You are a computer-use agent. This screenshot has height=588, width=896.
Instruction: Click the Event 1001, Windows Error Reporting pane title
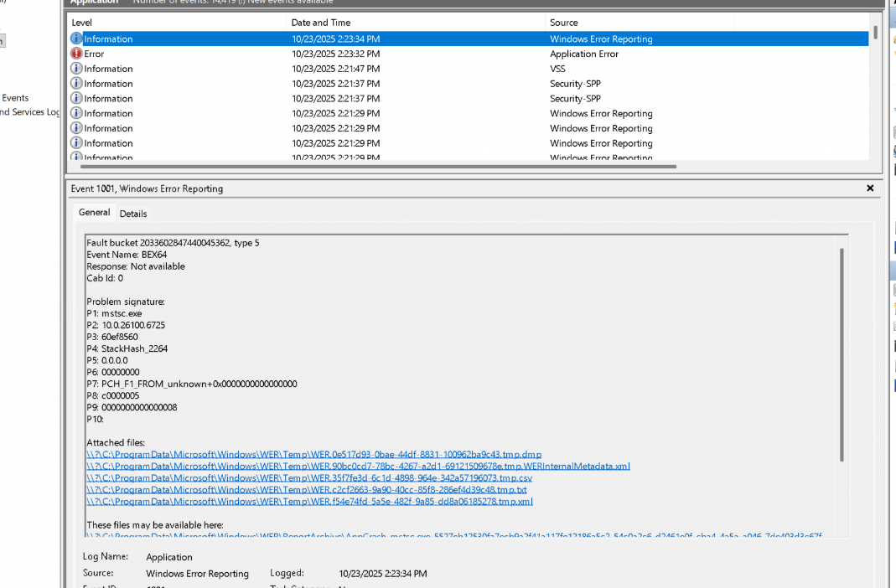[x=147, y=188]
